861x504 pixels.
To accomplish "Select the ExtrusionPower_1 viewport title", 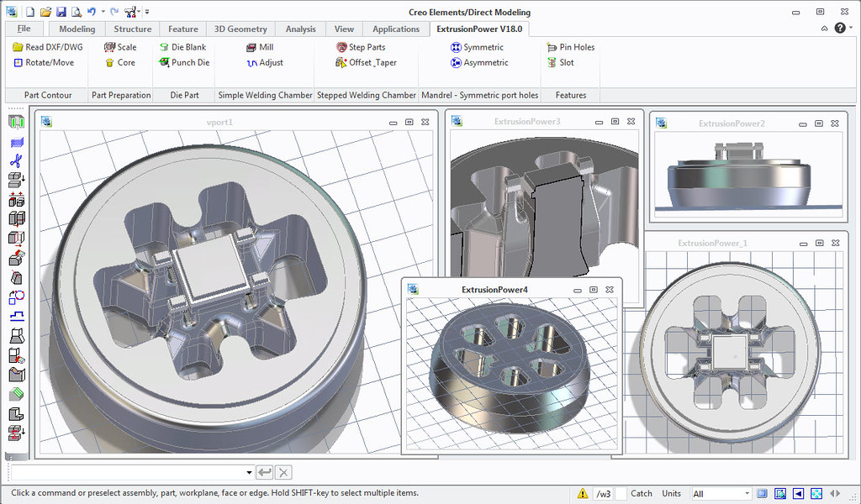I will tap(712, 243).
